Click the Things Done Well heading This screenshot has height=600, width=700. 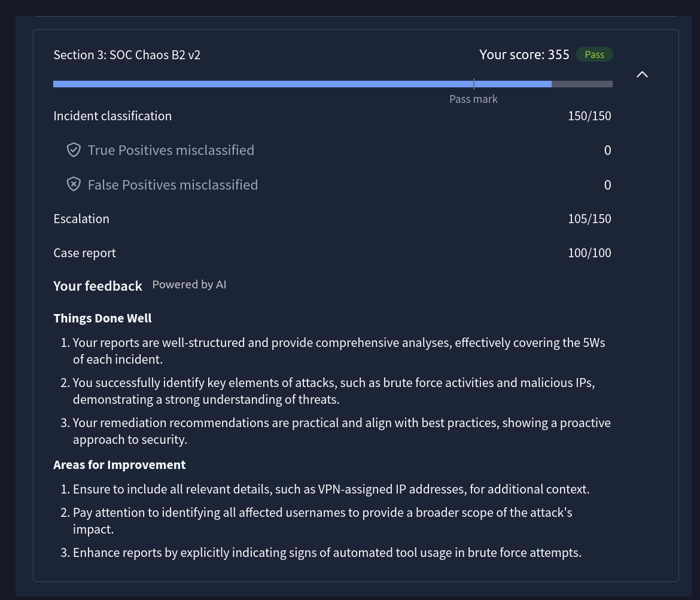(102, 318)
